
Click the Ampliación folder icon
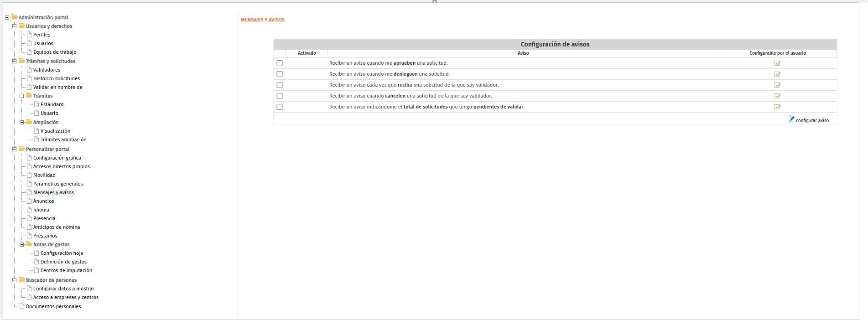pyautogui.click(x=29, y=122)
